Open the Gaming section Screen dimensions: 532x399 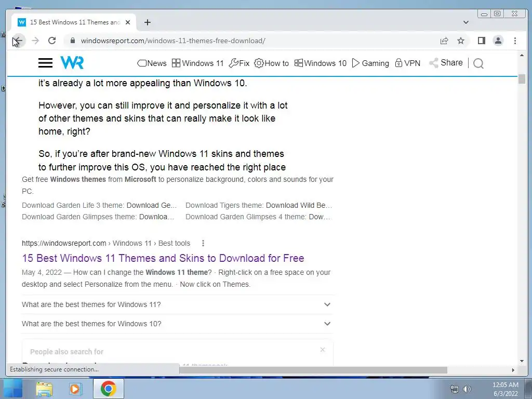tap(370, 63)
